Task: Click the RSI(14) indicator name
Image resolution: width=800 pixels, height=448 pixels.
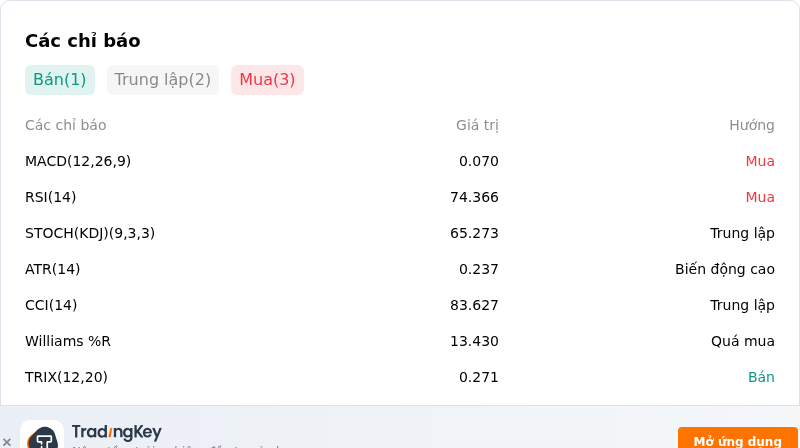Action: tap(51, 197)
